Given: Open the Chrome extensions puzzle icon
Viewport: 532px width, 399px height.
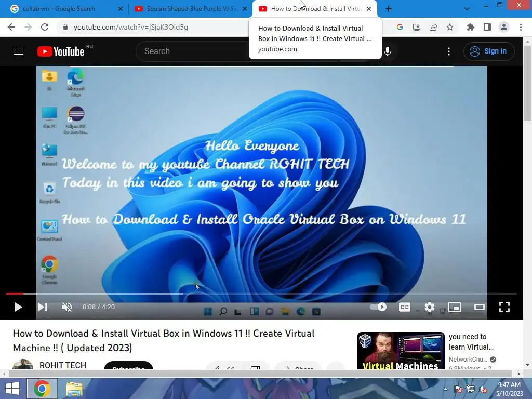Looking at the screenshot, I should [x=471, y=27].
